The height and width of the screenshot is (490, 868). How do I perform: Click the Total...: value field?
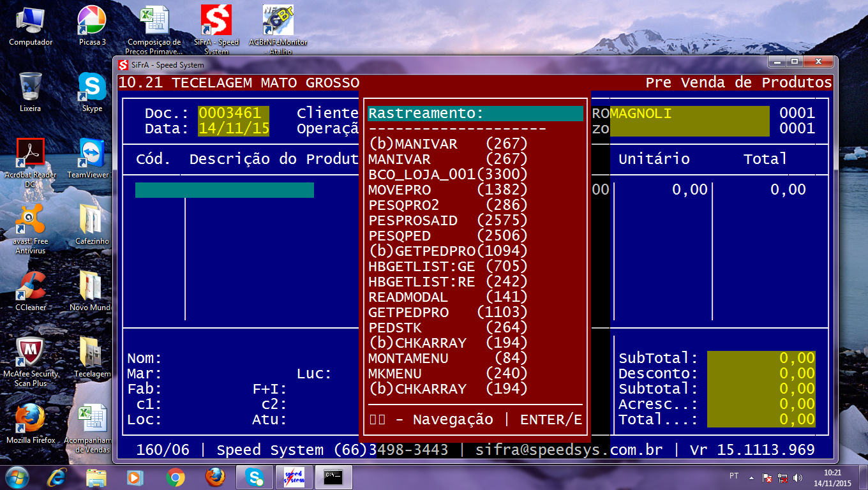pos(761,420)
